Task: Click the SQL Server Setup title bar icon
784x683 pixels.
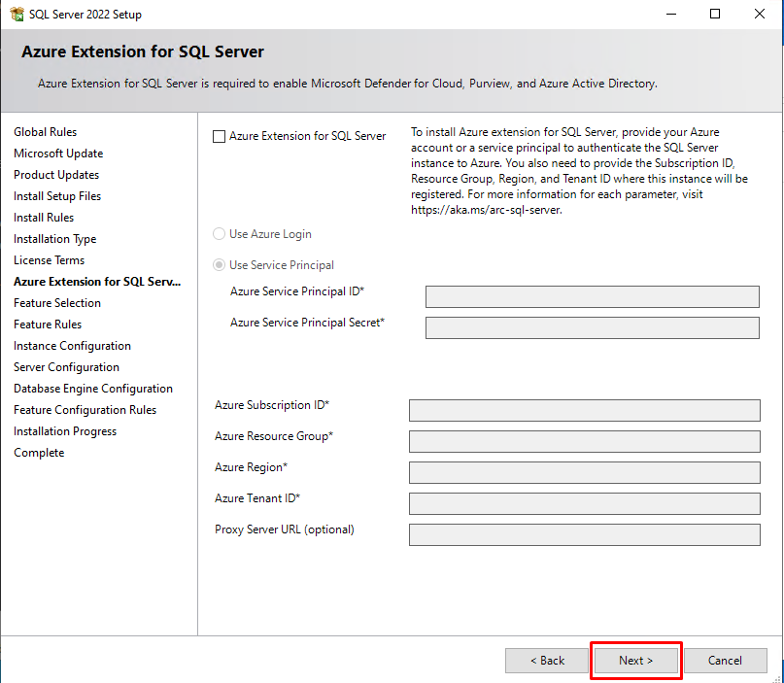Action: tap(16, 15)
